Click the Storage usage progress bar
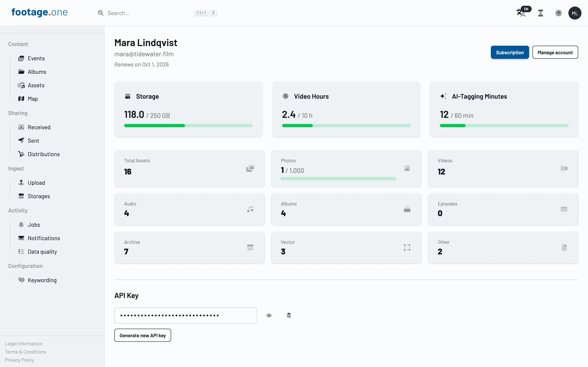The image size is (588, 367). coord(188,126)
